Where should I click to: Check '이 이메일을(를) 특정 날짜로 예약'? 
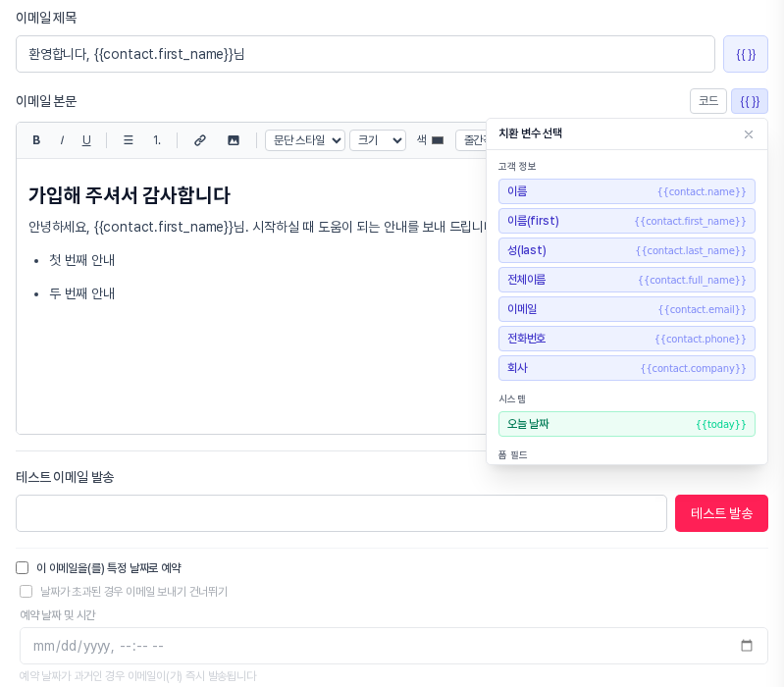tap(22, 567)
